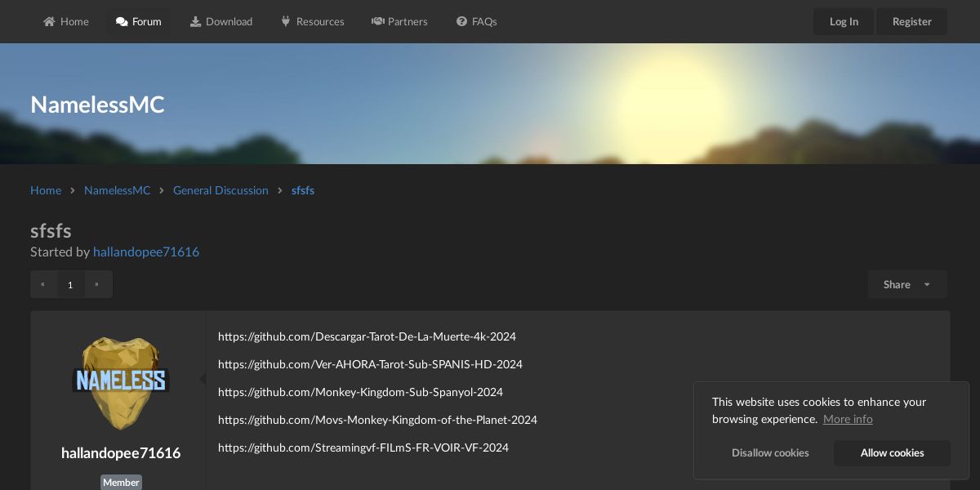Viewport: 980px width, 490px height.
Task: Open the Resources nav menu item
Action: tap(313, 21)
